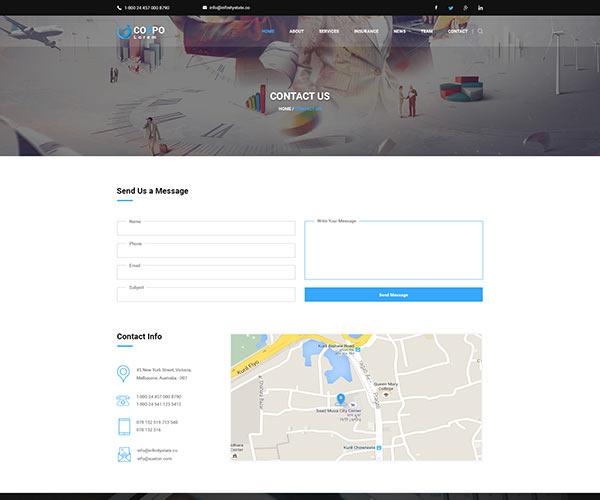This screenshot has height=500, width=600.
Task: Click the telephone icon under Contact Info
Action: point(123,401)
